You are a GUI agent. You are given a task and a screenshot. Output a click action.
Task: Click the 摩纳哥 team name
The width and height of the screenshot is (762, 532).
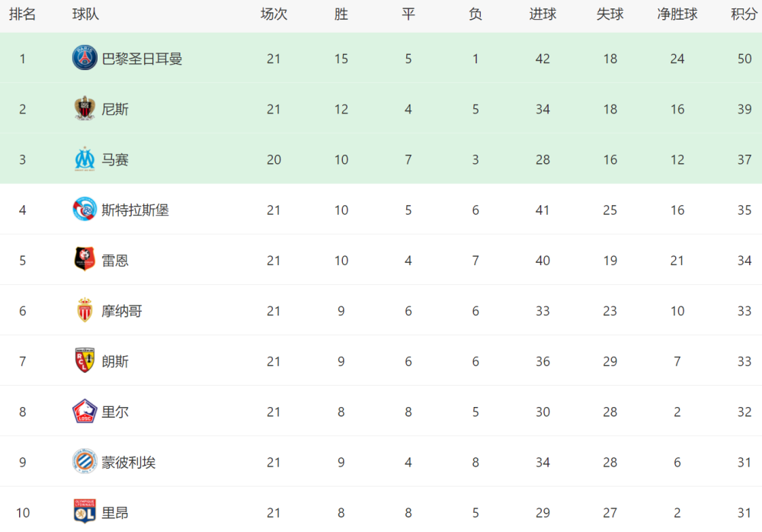(121, 311)
